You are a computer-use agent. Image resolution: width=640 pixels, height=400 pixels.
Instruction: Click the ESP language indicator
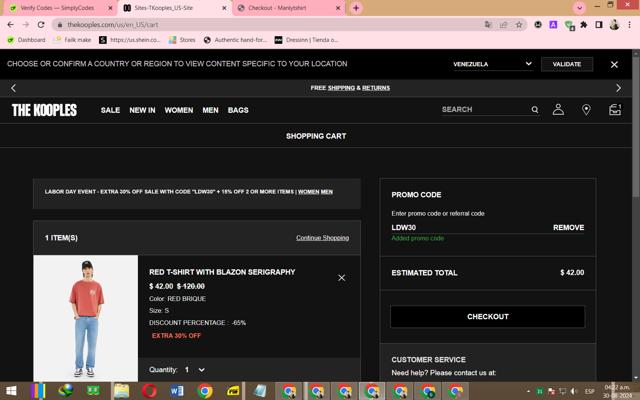pyautogui.click(x=589, y=391)
